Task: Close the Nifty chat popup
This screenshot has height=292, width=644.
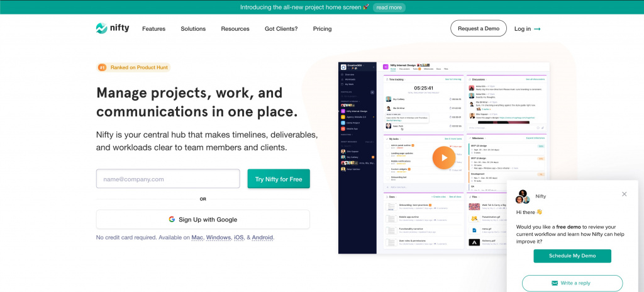Action: coord(624,194)
